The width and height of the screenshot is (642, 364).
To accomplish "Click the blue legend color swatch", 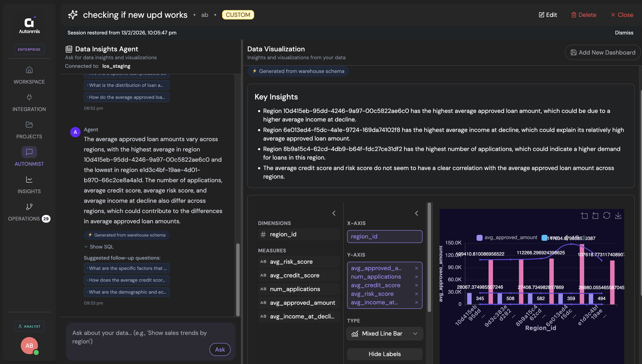I will coord(544,238).
